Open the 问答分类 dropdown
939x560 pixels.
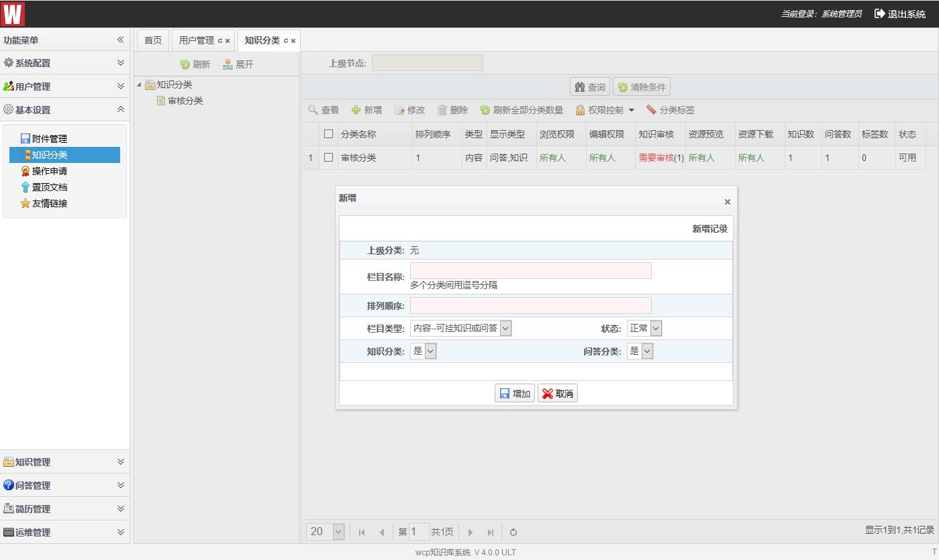click(x=640, y=351)
